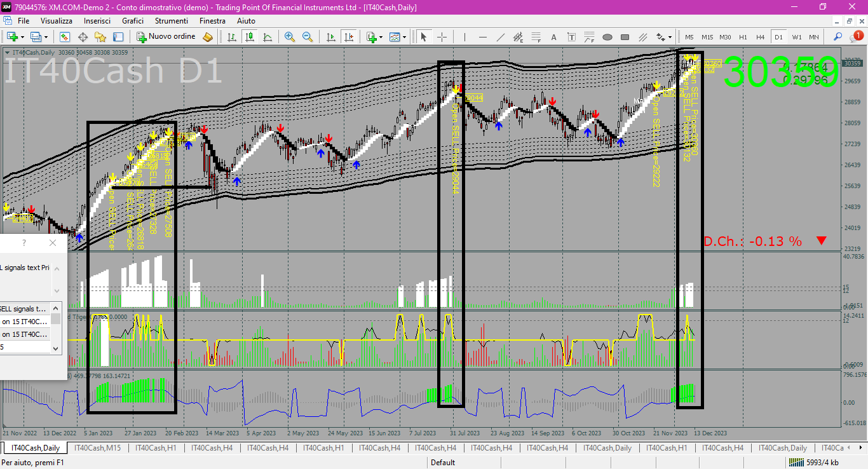The width and height of the screenshot is (868, 469).
Task: Select the Fibonacci arc tool
Action: tap(590, 37)
